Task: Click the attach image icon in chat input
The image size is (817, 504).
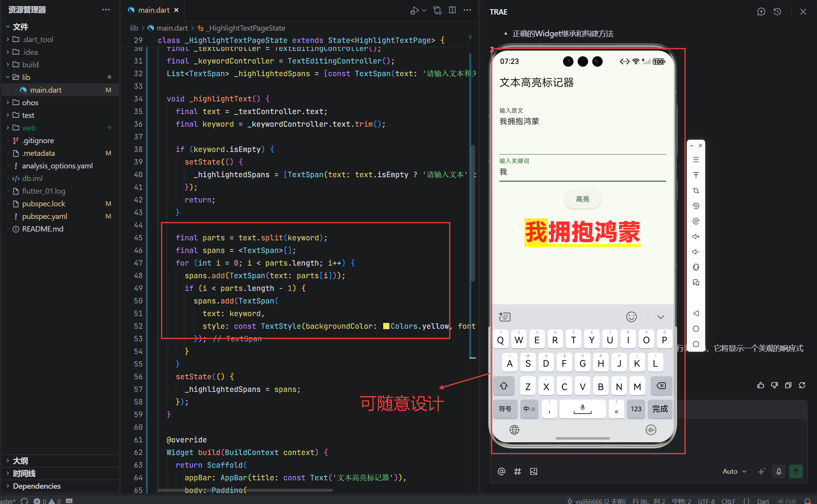Action: [534, 471]
